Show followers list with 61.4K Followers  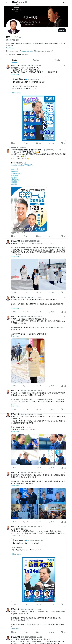[23, 54]
